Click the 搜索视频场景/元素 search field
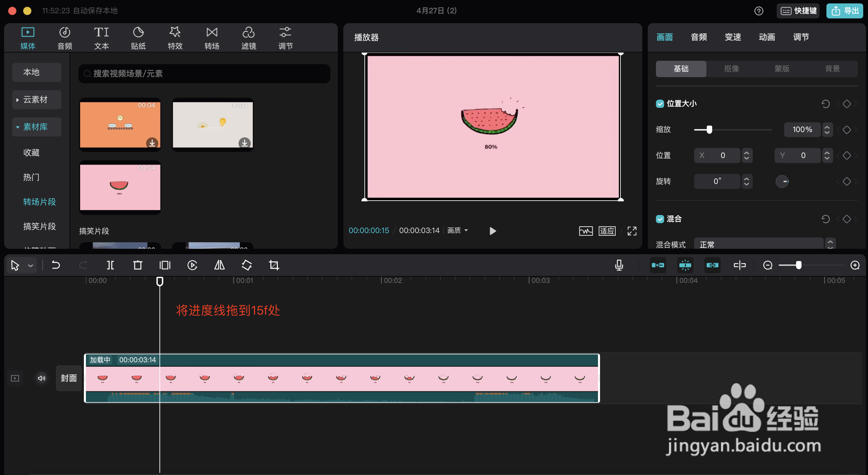Viewport: 868px width, 475px height. [205, 74]
